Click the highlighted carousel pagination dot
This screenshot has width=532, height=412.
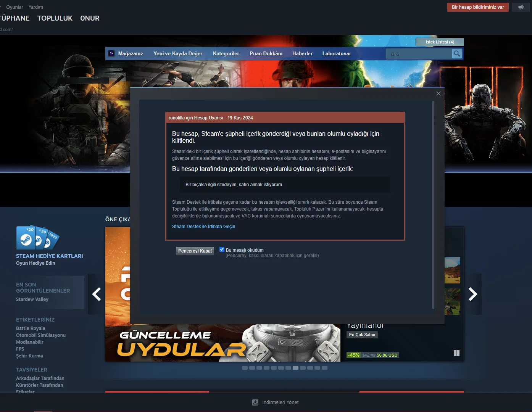click(x=295, y=368)
